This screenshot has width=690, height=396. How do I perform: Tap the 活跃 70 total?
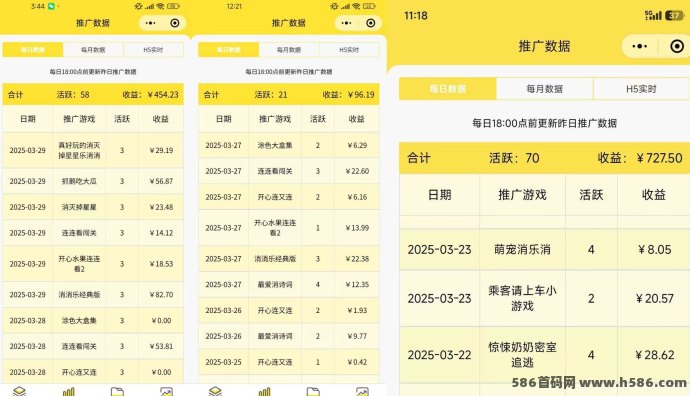(514, 158)
